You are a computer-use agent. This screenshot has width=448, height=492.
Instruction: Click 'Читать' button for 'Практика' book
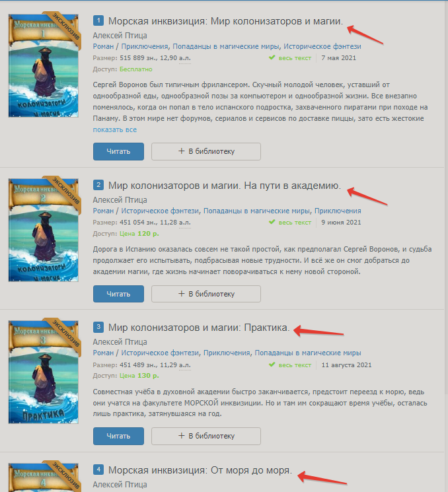(118, 436)
